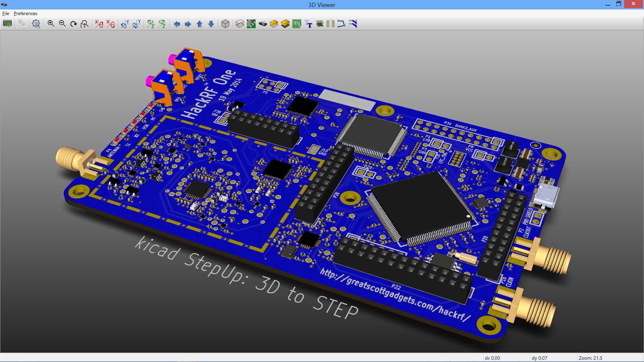Viewport: 644px width, 362px height.
Task: Rotate X clockwise icon
Action: tap(99, 24)
